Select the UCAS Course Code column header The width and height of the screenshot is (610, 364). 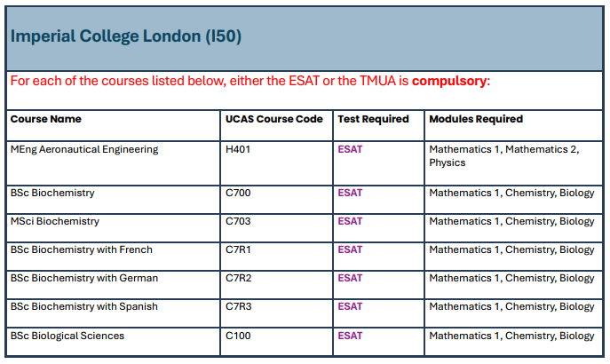[x=273, y=119]
